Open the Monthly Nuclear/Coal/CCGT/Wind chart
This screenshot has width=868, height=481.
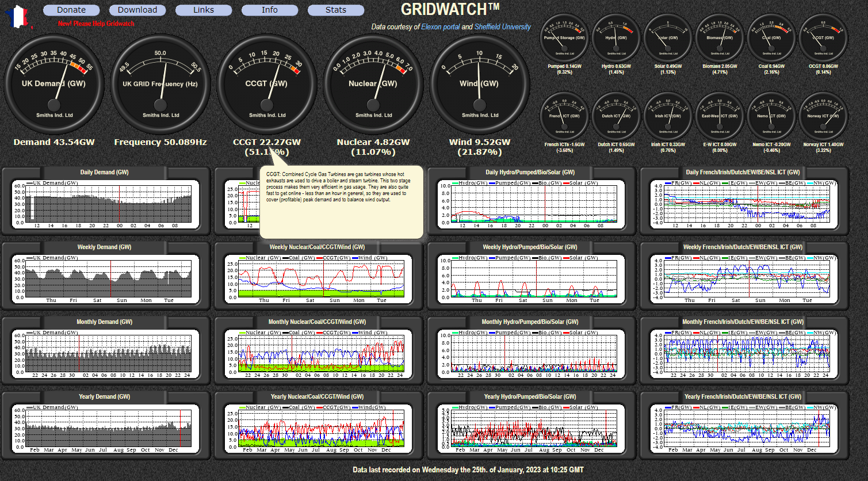318,350
